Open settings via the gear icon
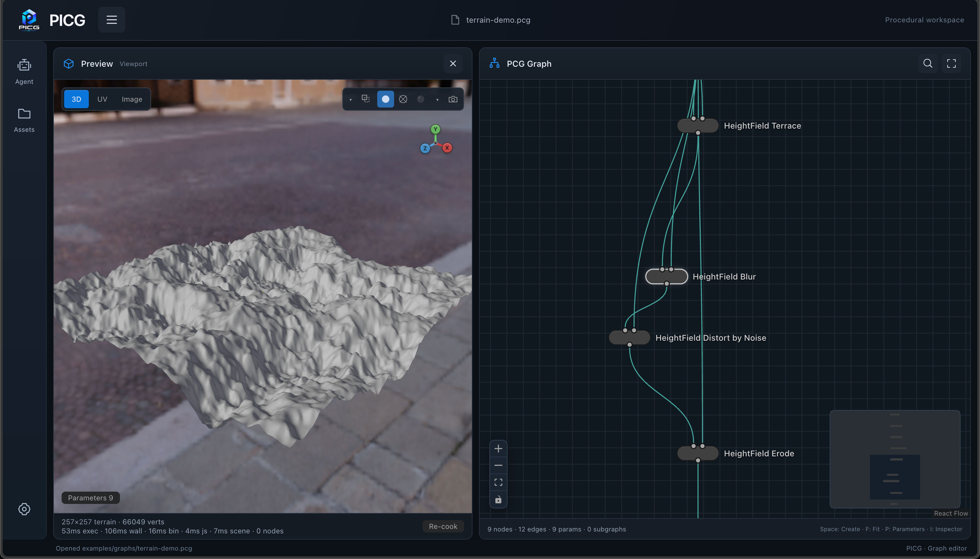Viewport: 980px width, 559px height. coord(24,509)
